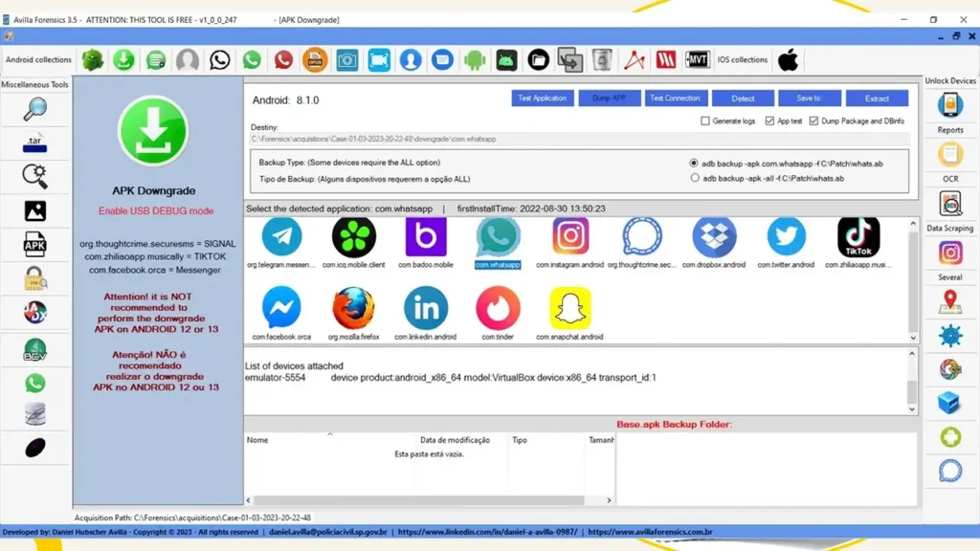Image resolution: width=980 pixels, height=551 pixels.
Task: Enable the Generate logs checkbox
Action: (x=705, y=121)
